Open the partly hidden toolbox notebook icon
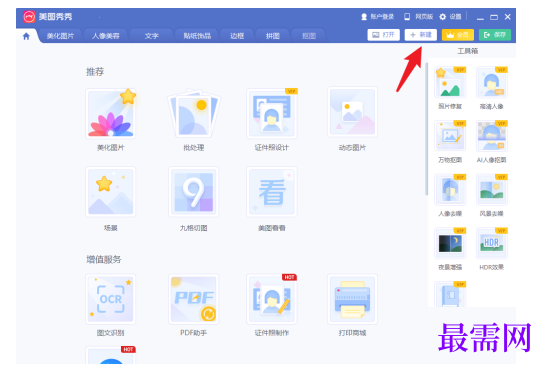This screenshot has width=550, height=369. pos(450,294)
